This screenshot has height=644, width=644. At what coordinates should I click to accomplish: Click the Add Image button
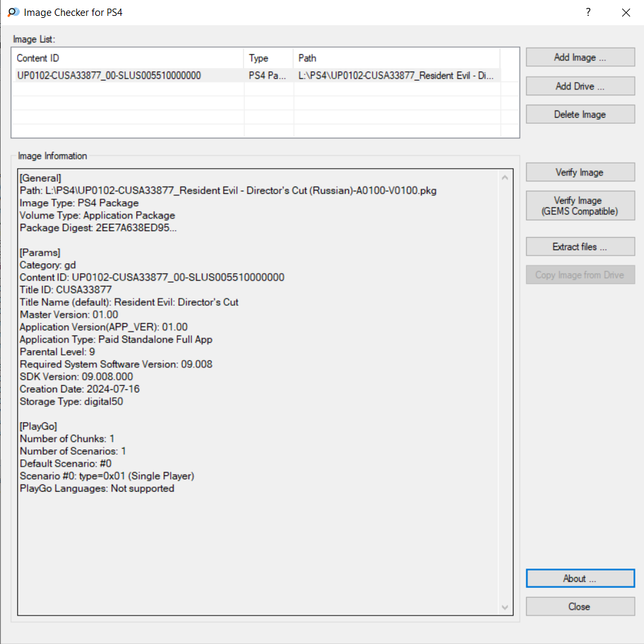(580, 57)
